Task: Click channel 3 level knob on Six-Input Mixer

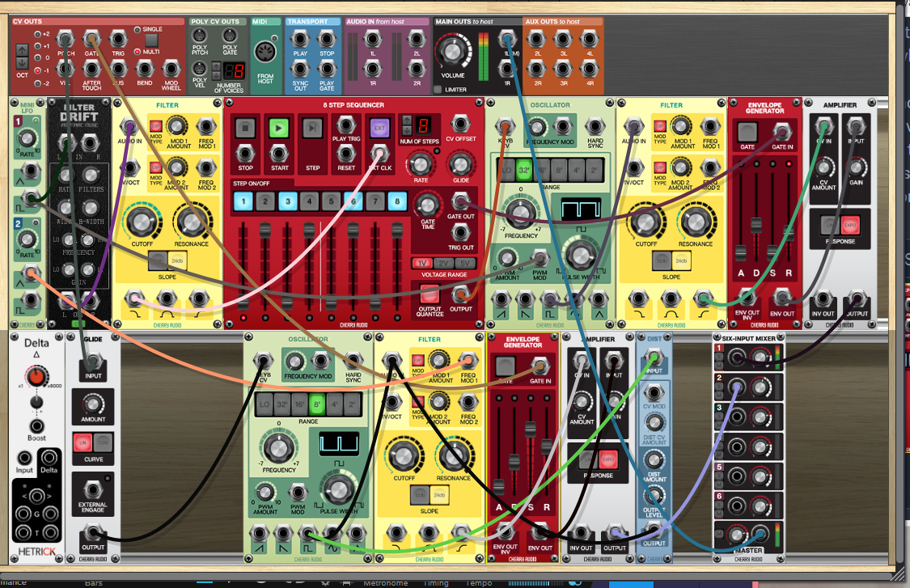Action: coord(760,417)
